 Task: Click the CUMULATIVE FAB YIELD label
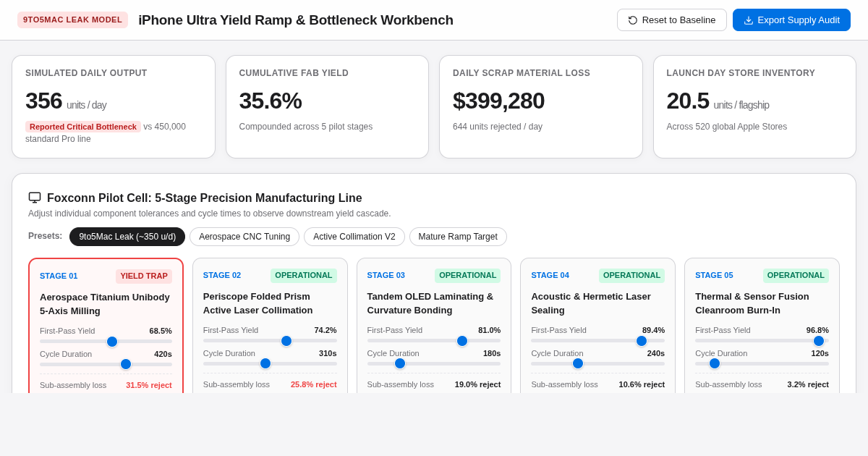(294, 73)
